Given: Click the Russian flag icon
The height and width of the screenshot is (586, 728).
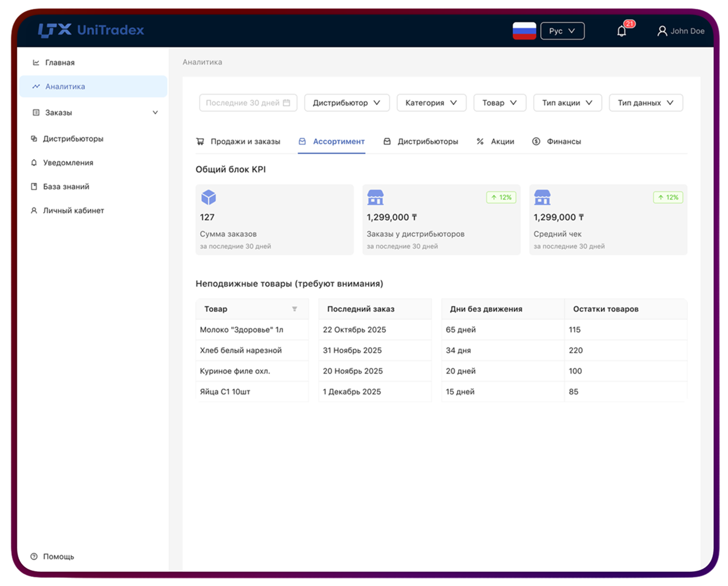Looking at the screenshot, I should [524, 31].
